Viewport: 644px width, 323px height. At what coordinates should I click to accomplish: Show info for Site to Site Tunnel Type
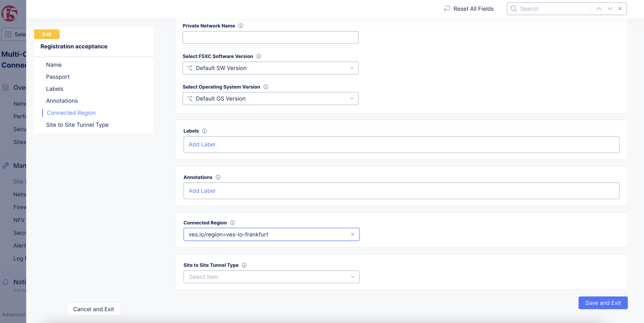pos(244,265)
